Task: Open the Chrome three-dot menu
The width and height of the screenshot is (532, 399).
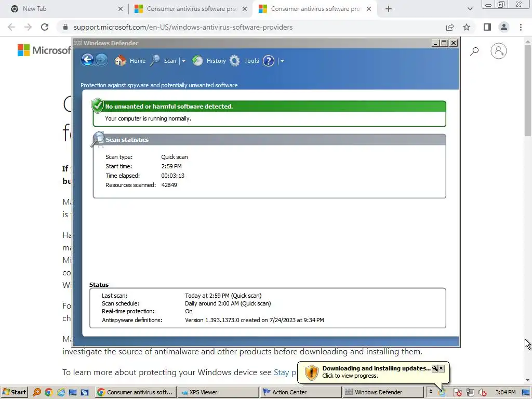Action: click(521, 27)
